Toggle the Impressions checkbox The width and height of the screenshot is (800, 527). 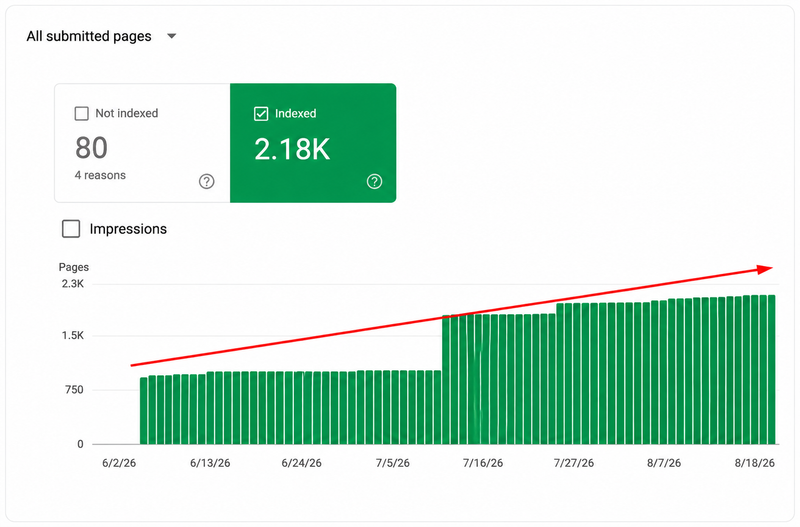[71, 229]
